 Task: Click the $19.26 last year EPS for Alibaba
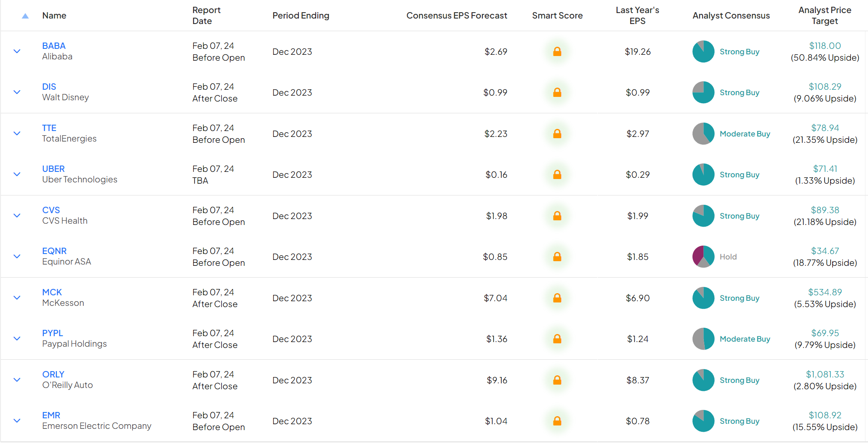coord(637,51)
